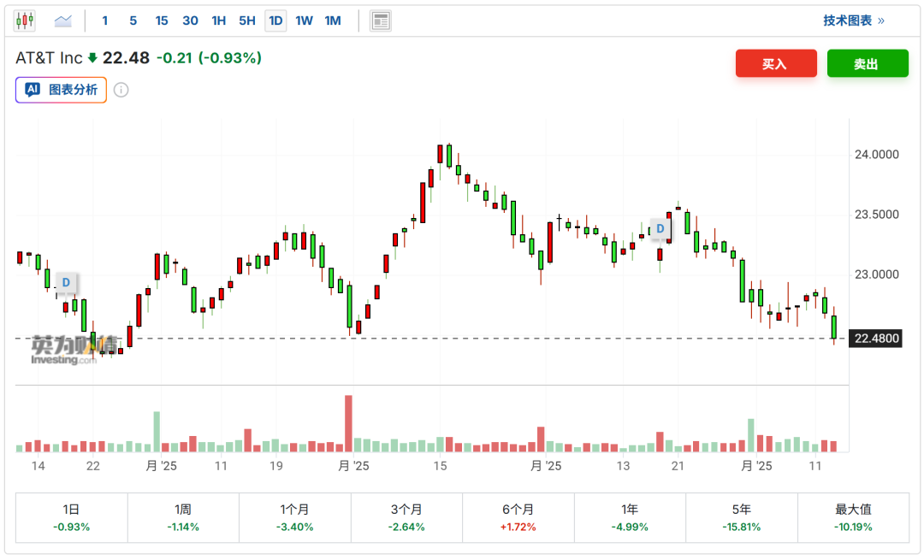The width and height of the screenshot is (924, 560).
Task: Click the dividend D marker near date 22
Action: click(x=66, y=283)
